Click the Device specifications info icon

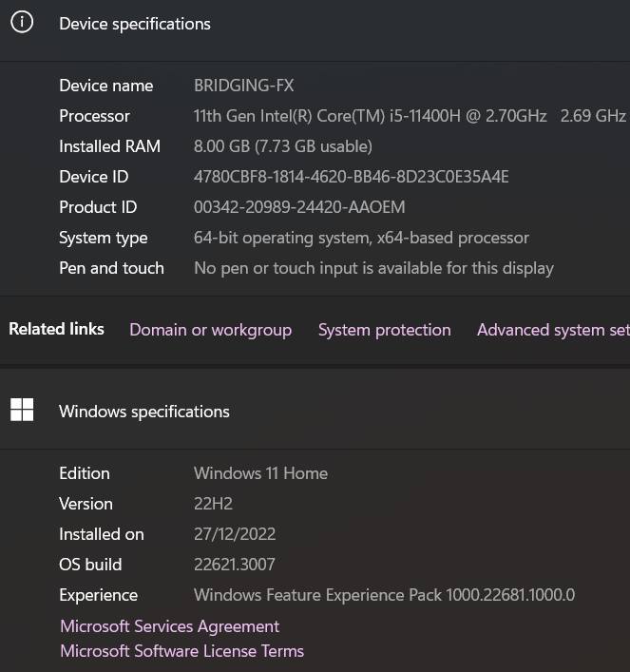coord(22,22)
